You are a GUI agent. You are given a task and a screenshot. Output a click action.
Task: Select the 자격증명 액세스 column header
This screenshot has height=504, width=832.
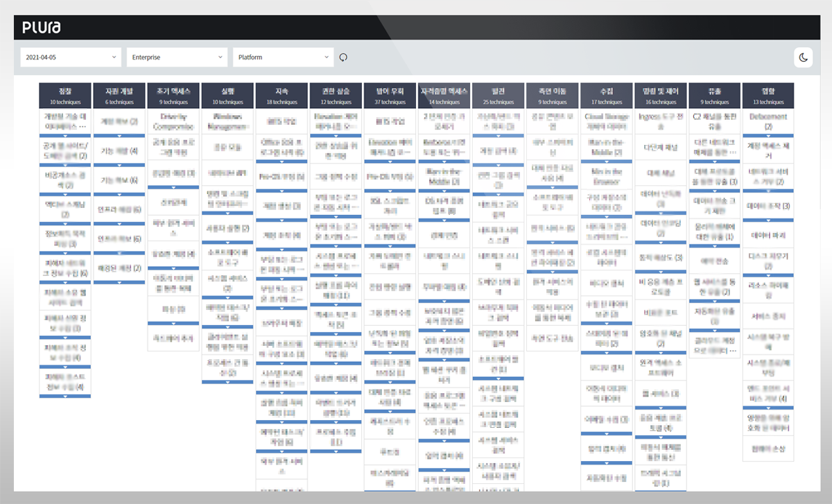pyautogui.click(x=444, y=96)
